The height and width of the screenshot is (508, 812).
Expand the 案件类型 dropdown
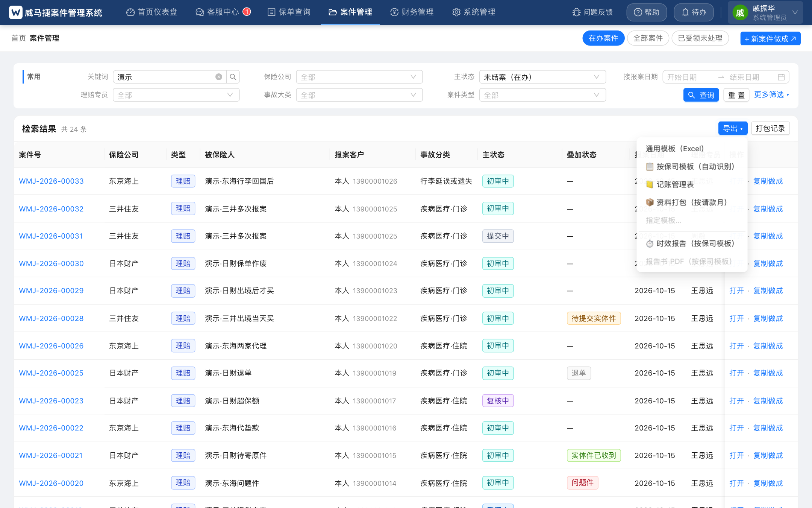click(x=542, y=95)
